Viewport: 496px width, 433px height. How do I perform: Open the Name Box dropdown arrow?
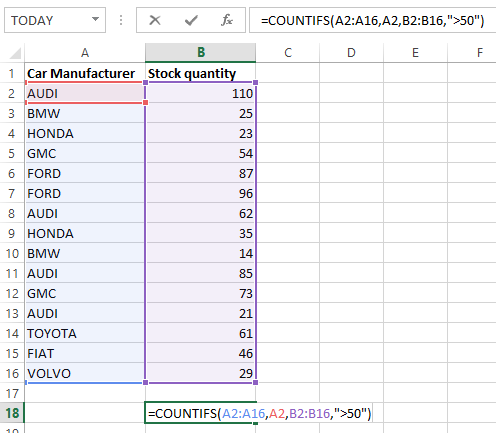(x=95, y=19)
